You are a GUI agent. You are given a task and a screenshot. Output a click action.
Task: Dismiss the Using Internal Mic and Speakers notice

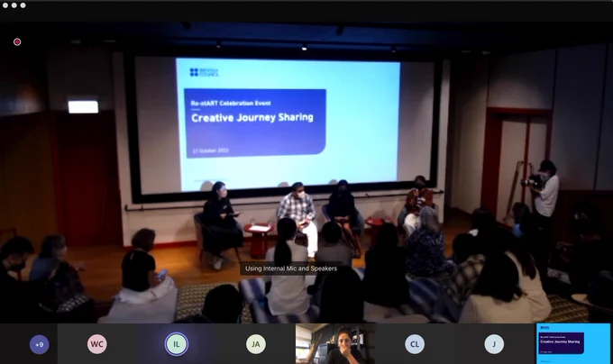coord(291,268)
